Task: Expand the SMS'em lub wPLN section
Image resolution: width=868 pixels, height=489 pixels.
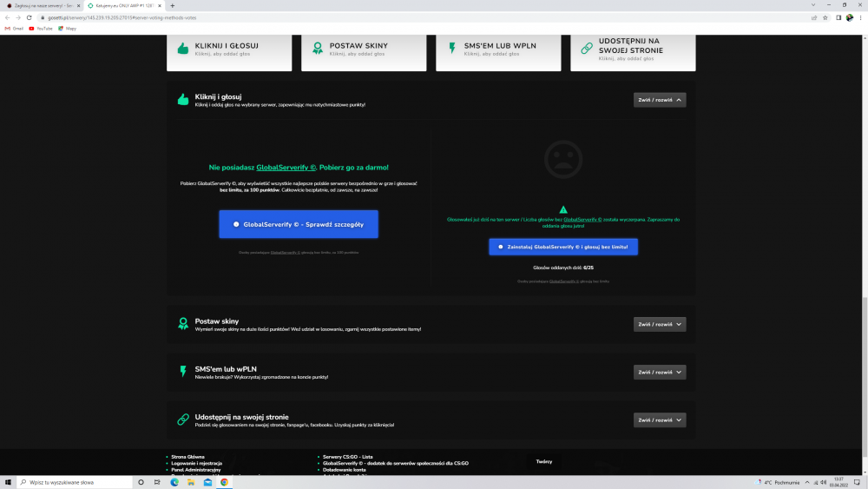Action: click(x=660, y=372)
